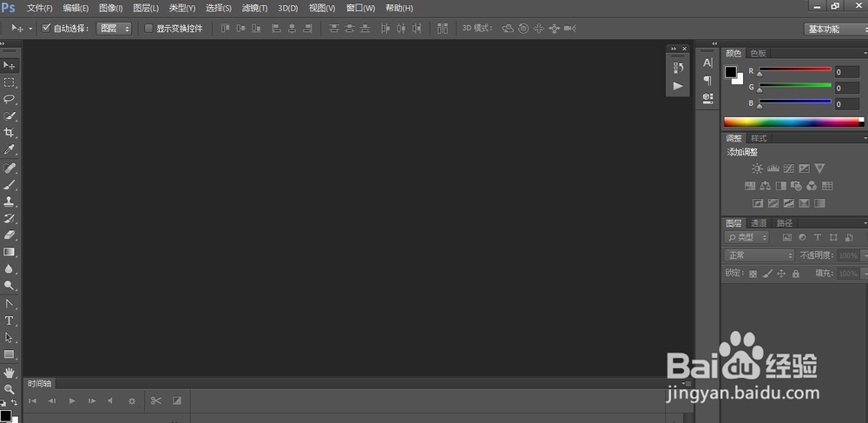868x423 pixels.
Task: Select the Dodge tool
Action: click(x=9, y=285)
